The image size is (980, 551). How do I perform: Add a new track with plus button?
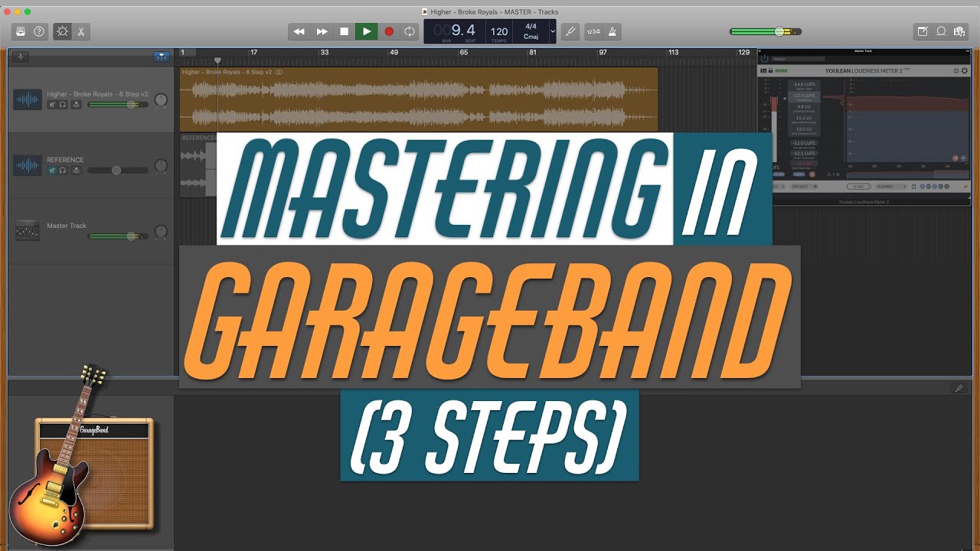click(x=21, y=57)
